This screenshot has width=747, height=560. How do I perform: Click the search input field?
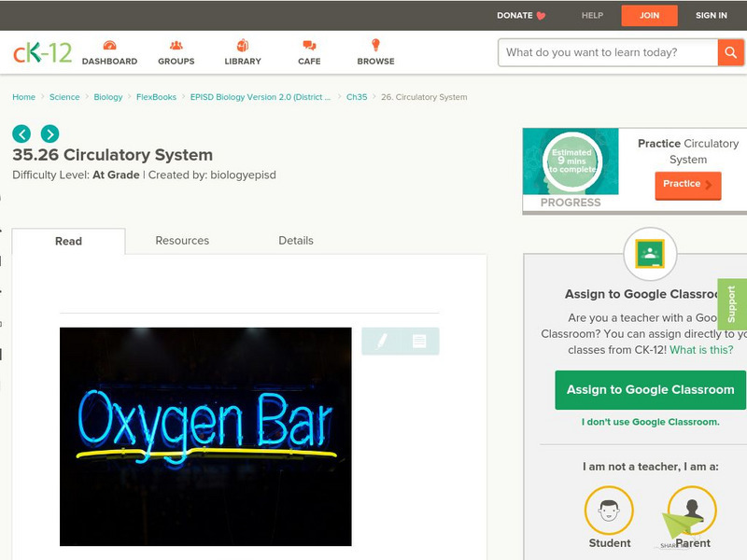tap(607, 52)
